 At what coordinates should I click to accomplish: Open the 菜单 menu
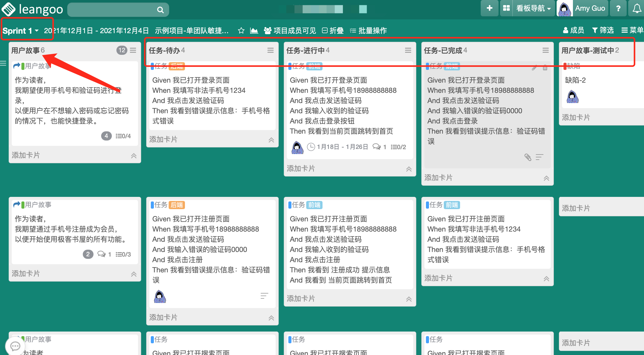point(632,30)
